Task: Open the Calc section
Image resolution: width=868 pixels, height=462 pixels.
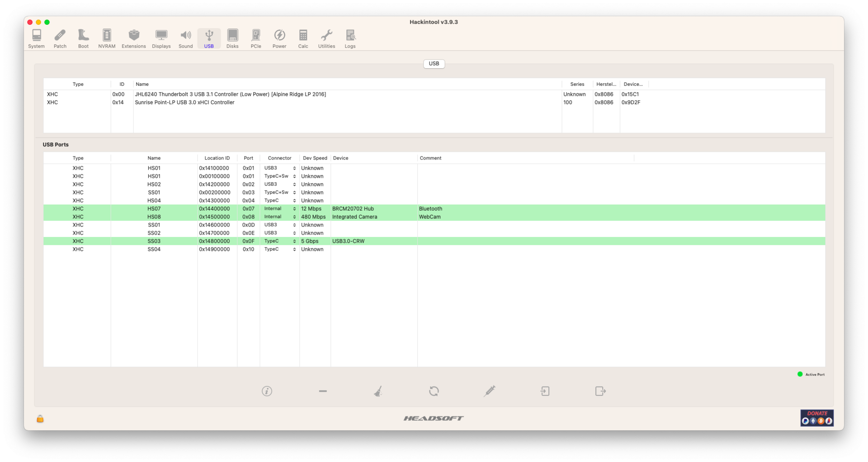Action: (x=303, y=39)
